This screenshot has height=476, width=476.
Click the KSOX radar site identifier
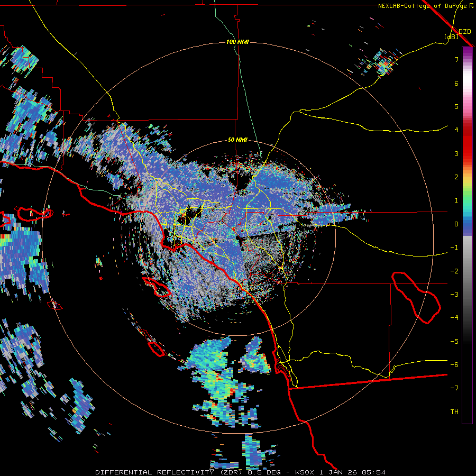pyautogui.click(x=305, y=472)
